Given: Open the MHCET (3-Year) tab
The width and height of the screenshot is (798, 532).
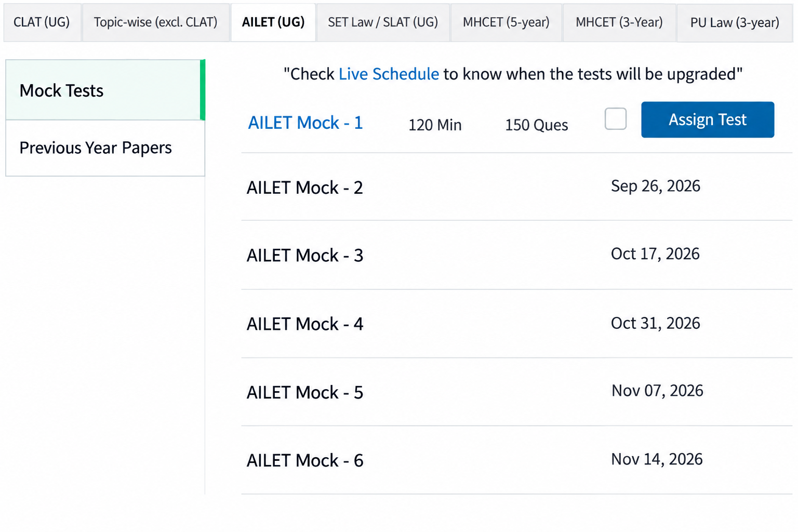Looking at the screenshot, I should click(619, 22).
